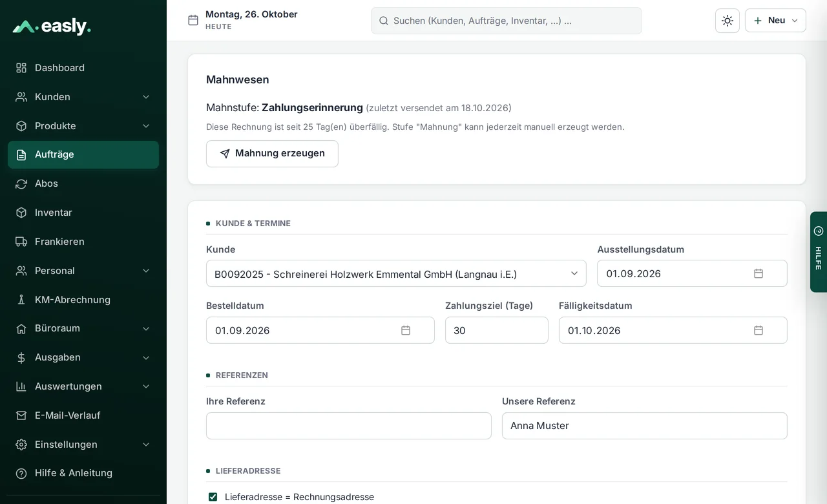Click the Mahnwesen heading

(x=238, y=79)
